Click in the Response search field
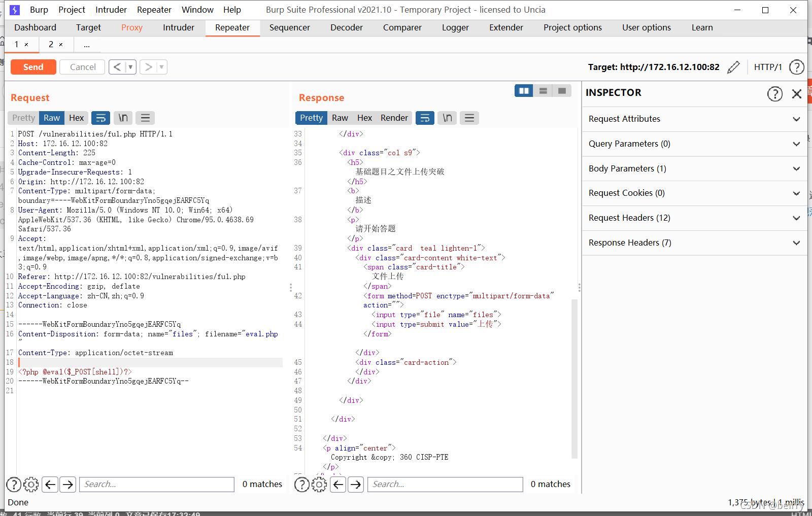This screenshot has height=516, width=812. coord(445,485)
